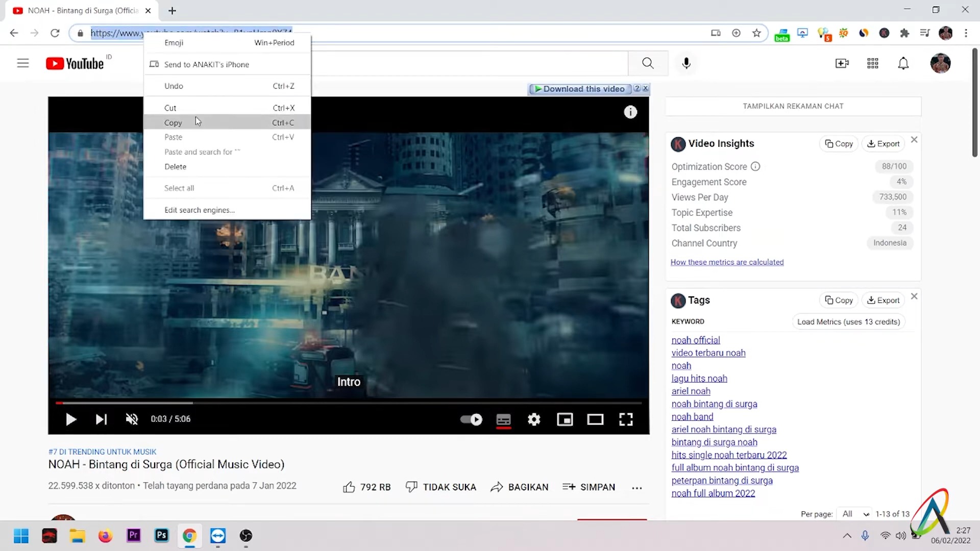
Task: Open the #7 DI TRENDING UNTUK MUSIK link
Action: click(102, 452)
